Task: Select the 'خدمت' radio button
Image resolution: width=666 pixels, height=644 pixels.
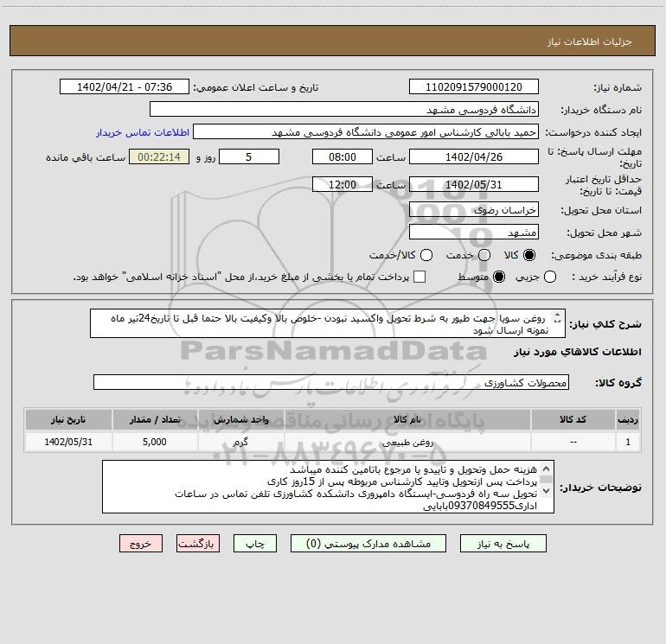Action: (x=484, y=255)
